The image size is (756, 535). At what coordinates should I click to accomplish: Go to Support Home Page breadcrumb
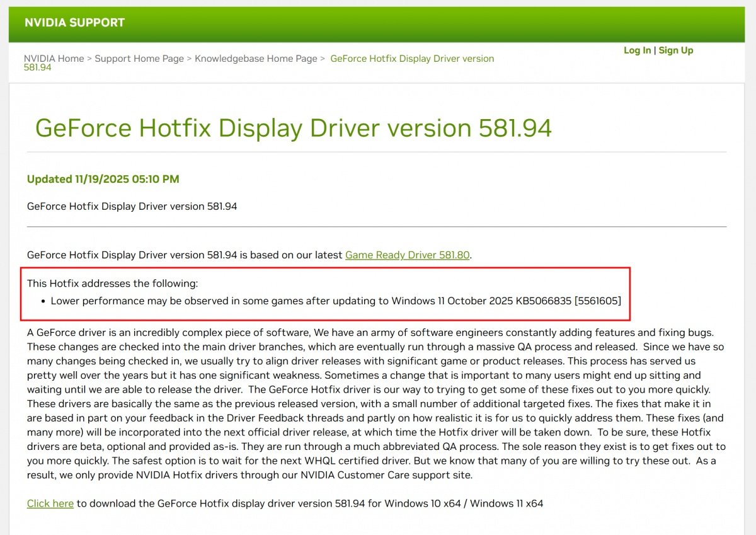[139, 59]
